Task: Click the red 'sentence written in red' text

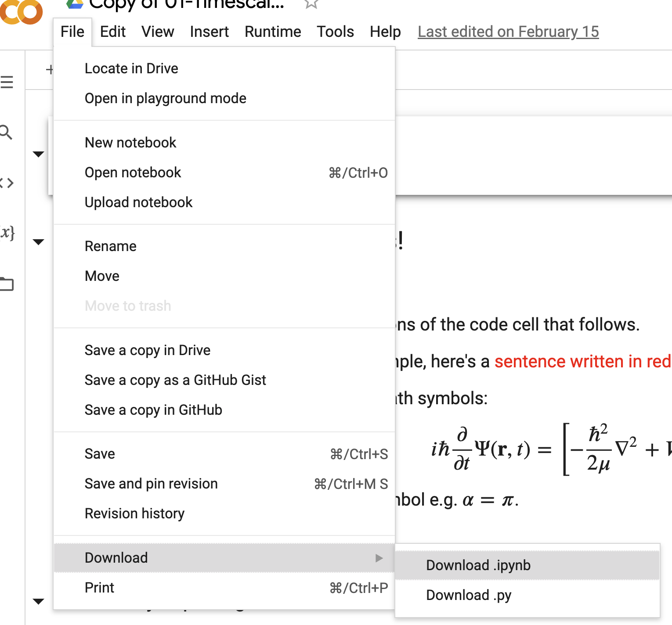Action: coord(583,361)
